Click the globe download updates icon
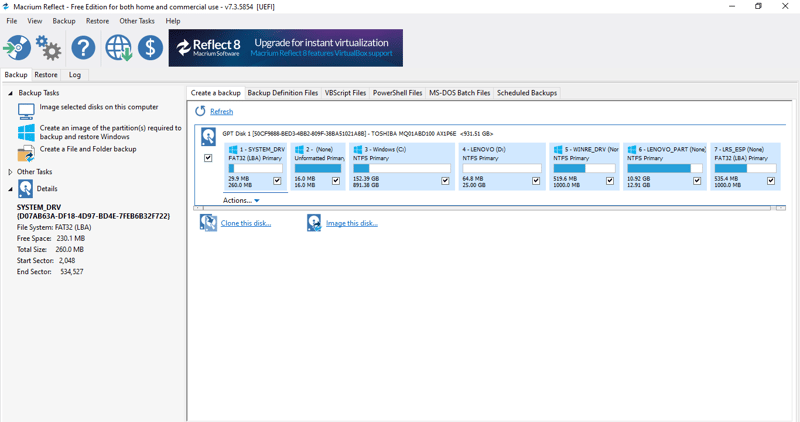 [118, 47]
